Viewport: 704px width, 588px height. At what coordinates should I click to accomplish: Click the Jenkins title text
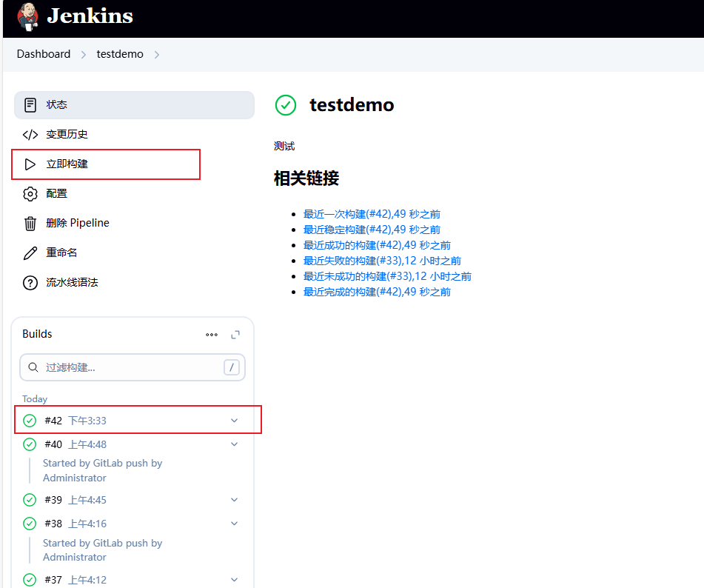pos(90,16)
